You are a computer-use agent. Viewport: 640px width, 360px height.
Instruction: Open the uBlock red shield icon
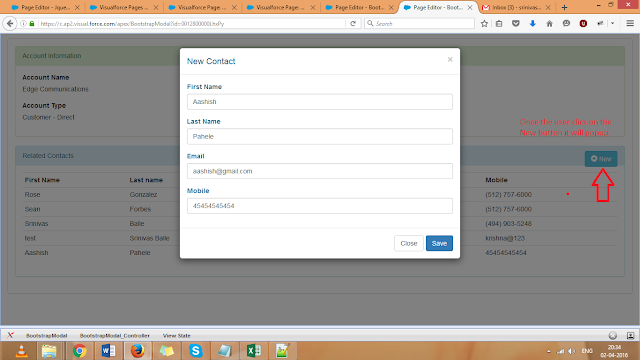(583, 24)
